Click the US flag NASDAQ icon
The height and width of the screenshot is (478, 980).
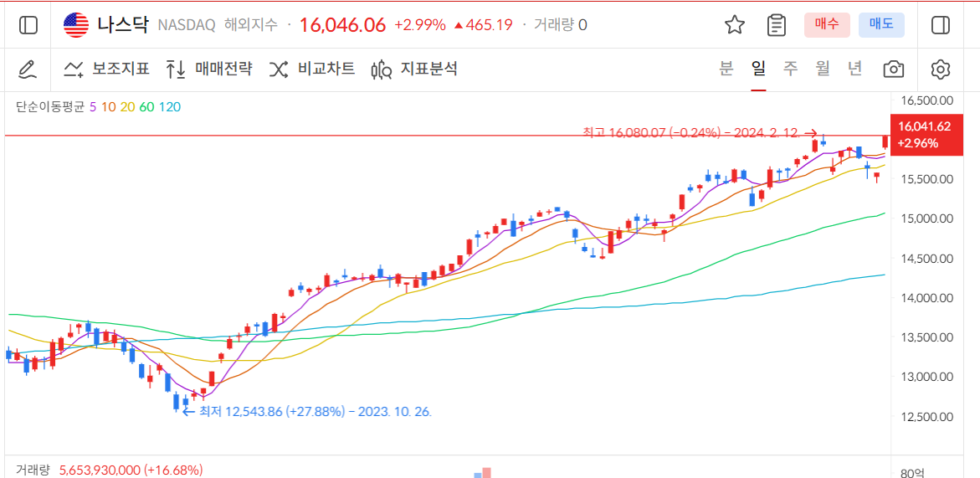76,25
